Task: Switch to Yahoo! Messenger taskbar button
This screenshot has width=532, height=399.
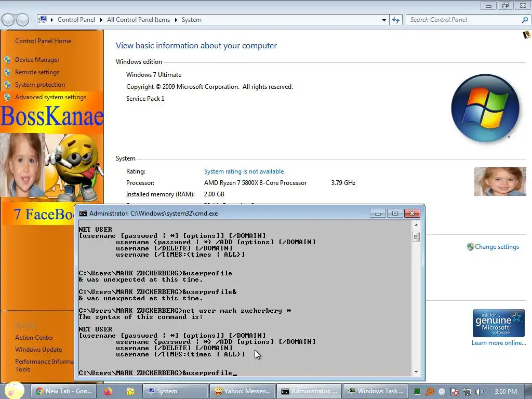Action: (x=242, y=391)
